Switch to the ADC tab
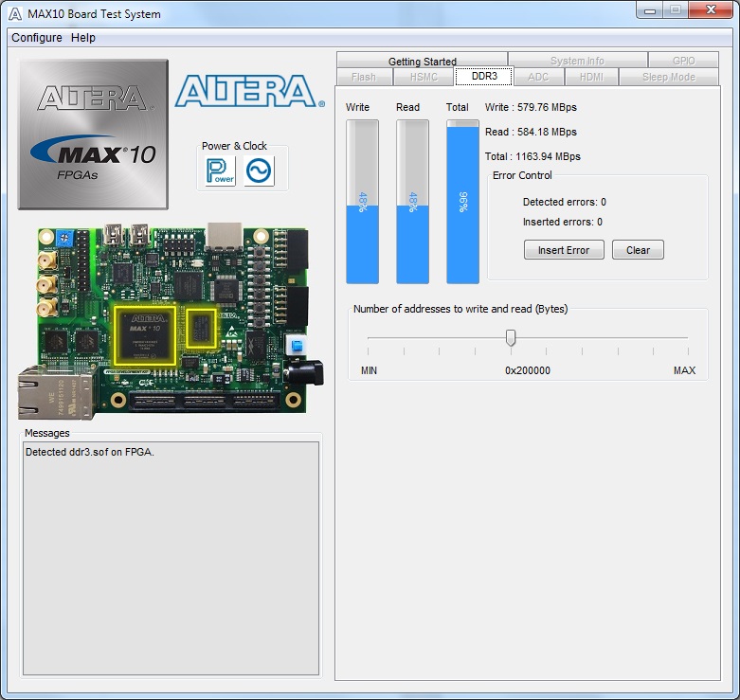This screenshot has height=700, width=740. point(538,77)
